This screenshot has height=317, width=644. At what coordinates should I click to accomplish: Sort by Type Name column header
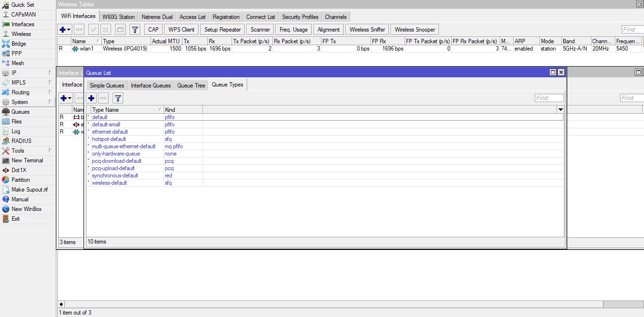coord(127,110)
